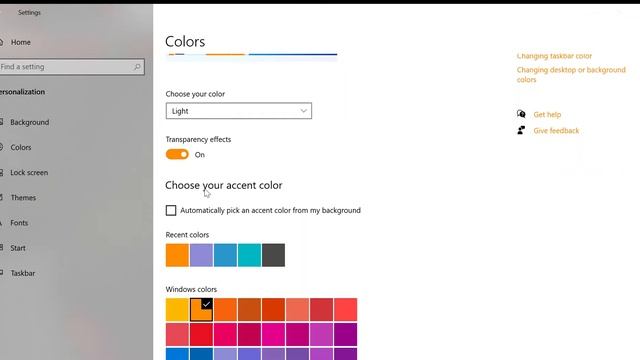Click the search magnifier icon
This screenshot has width=640, height=360.
(137, 67)
